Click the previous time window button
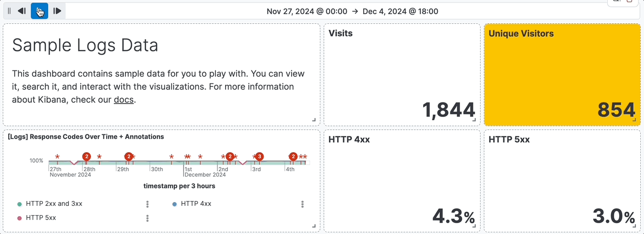The height and width of the screenshot is (234, 644). pyautogui.click(x=22, y=11)
